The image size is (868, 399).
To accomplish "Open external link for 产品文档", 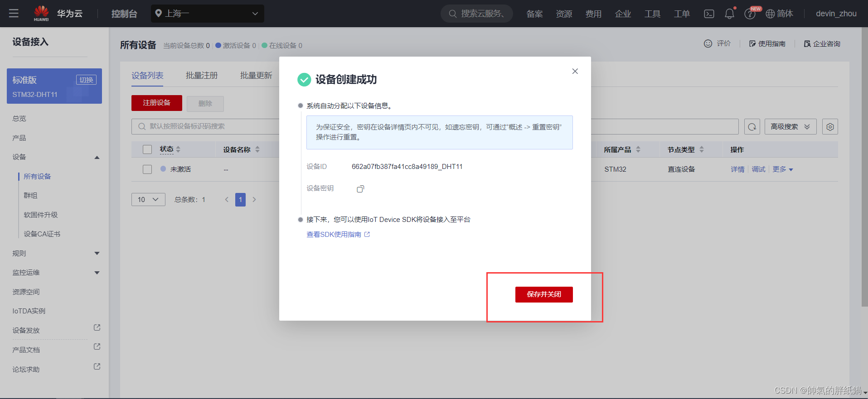I will point(97,346).
